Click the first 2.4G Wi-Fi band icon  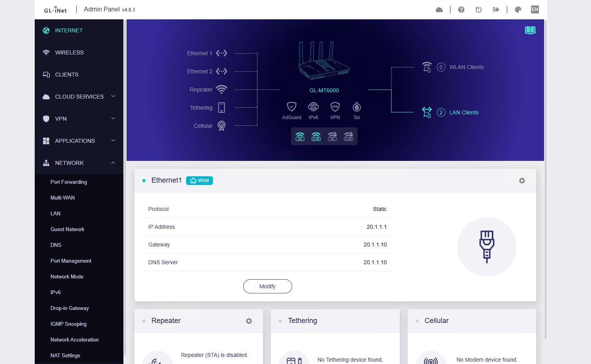(x=316, y=136)
